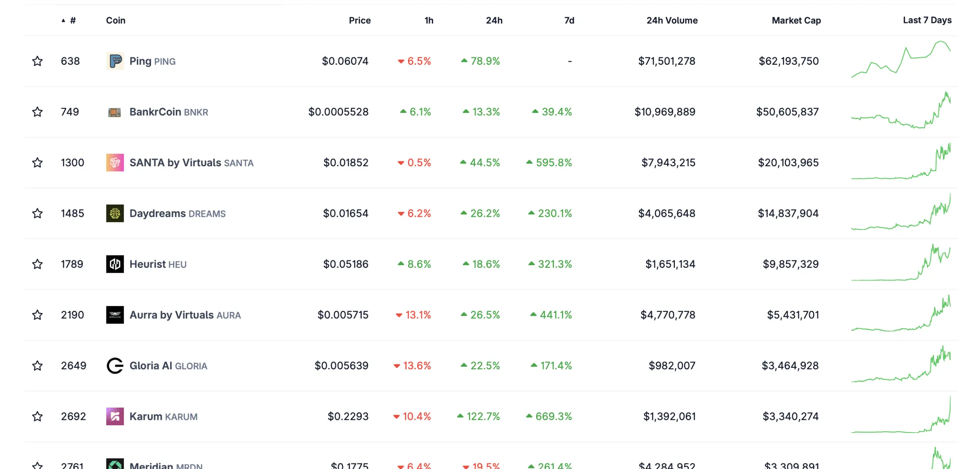This screenshot has width=980, height=469.
Task: Click the Gloria AI logo icon
Action: pos(115,366)
